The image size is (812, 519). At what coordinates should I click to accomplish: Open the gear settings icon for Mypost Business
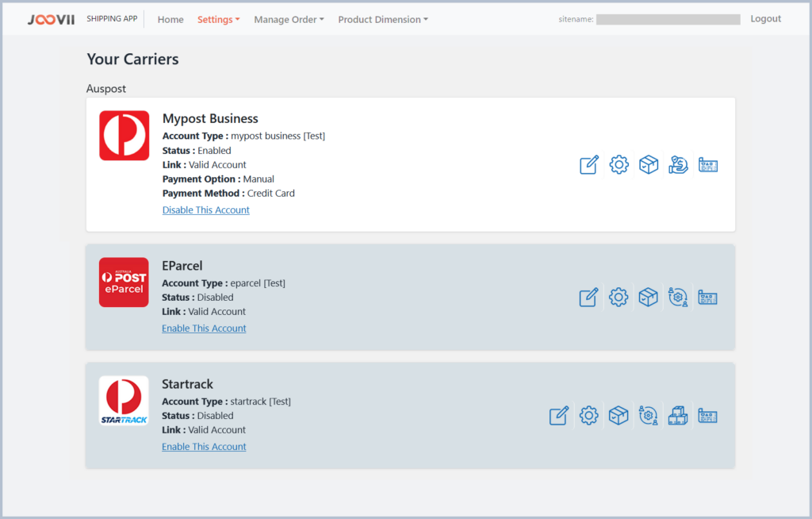coord(619,165)
